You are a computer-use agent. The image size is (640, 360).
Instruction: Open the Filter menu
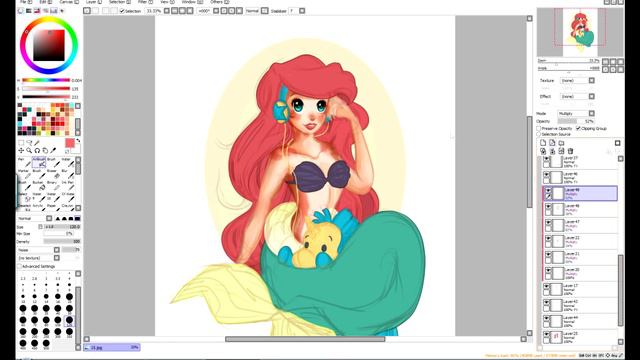(144, 2)
